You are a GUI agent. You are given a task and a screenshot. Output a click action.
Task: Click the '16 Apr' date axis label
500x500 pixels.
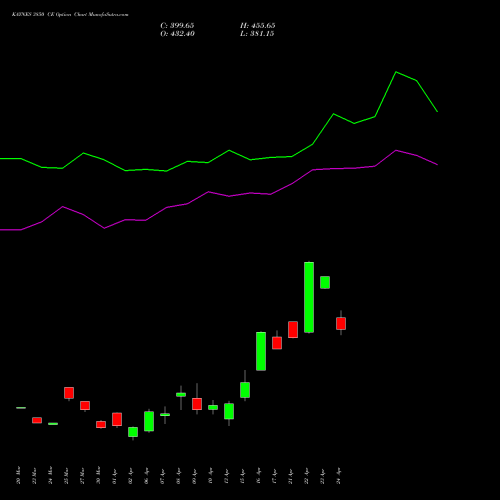pyautogui.click(x=258, y=475)
